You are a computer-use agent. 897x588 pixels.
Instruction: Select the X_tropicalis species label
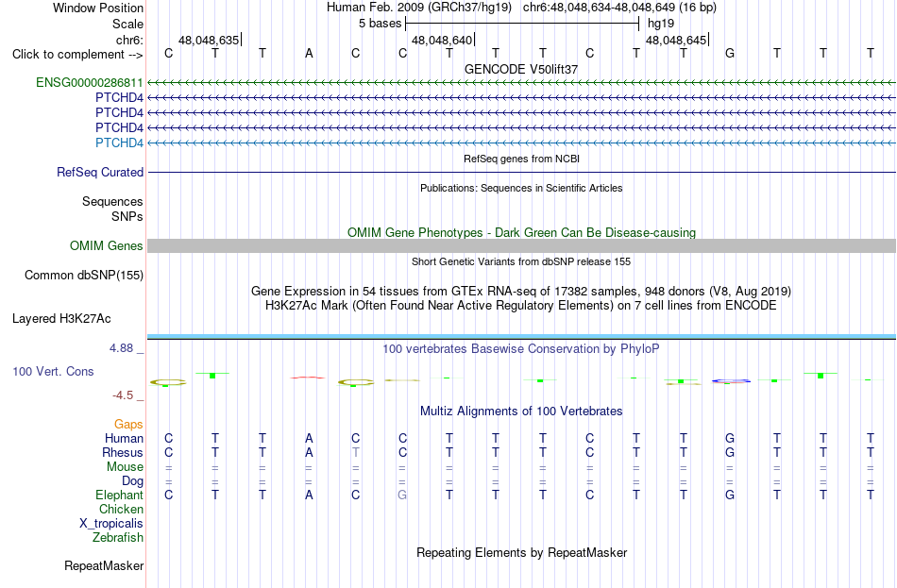pyautogui.click(x=111, y=524)
